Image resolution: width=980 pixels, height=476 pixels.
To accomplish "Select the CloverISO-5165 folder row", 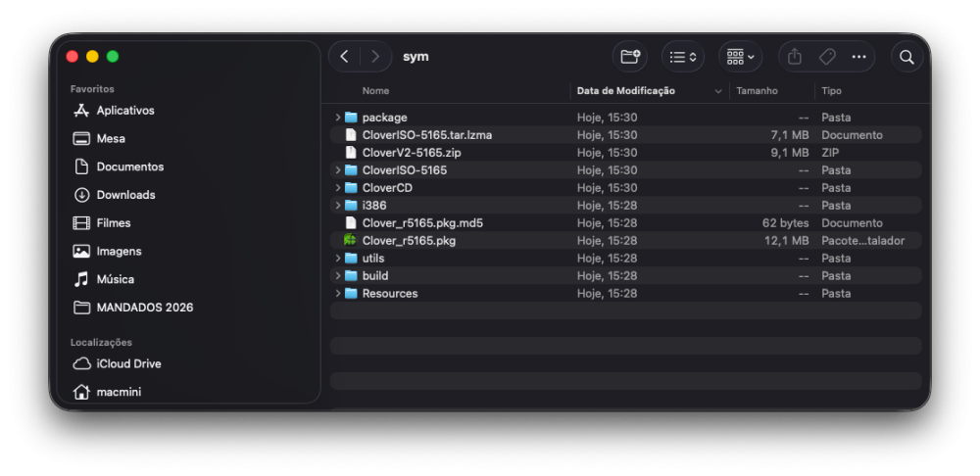I will [625, 169].
